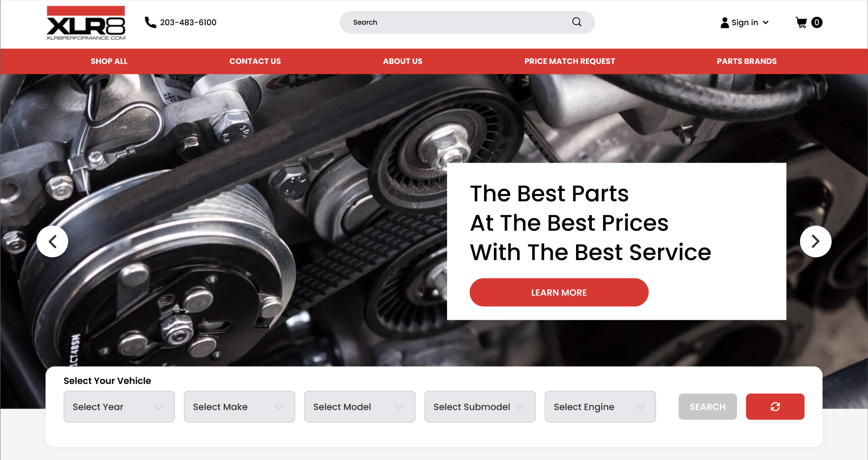
Task: Open the Shop All menu item
Action: coord(109,61)
